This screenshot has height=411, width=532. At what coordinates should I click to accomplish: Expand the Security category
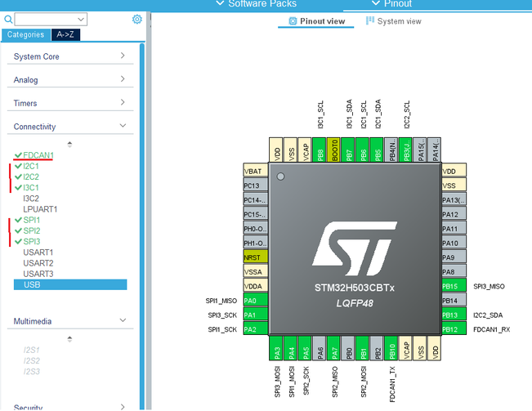(70, 407)
